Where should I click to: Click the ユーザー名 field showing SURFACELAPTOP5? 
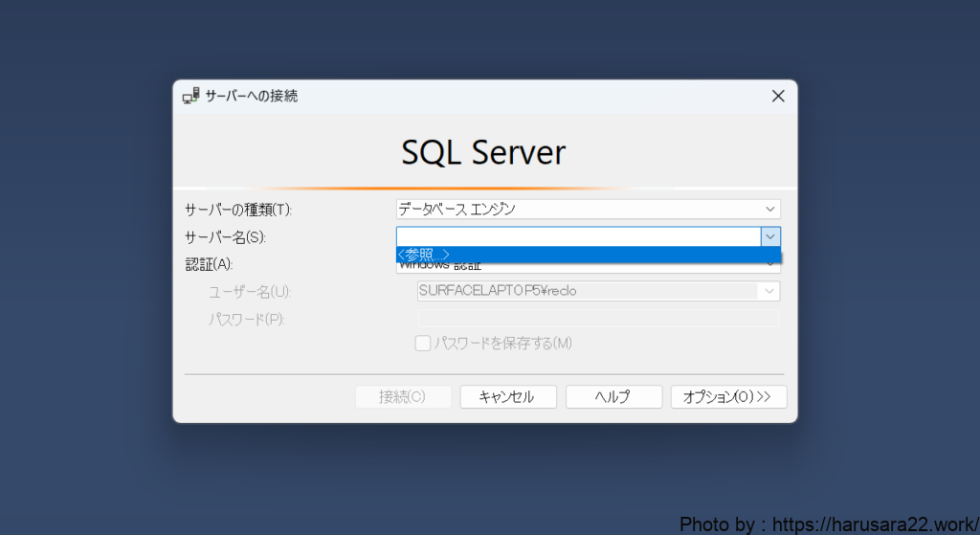pyautogui.click(x=586, y=291)
